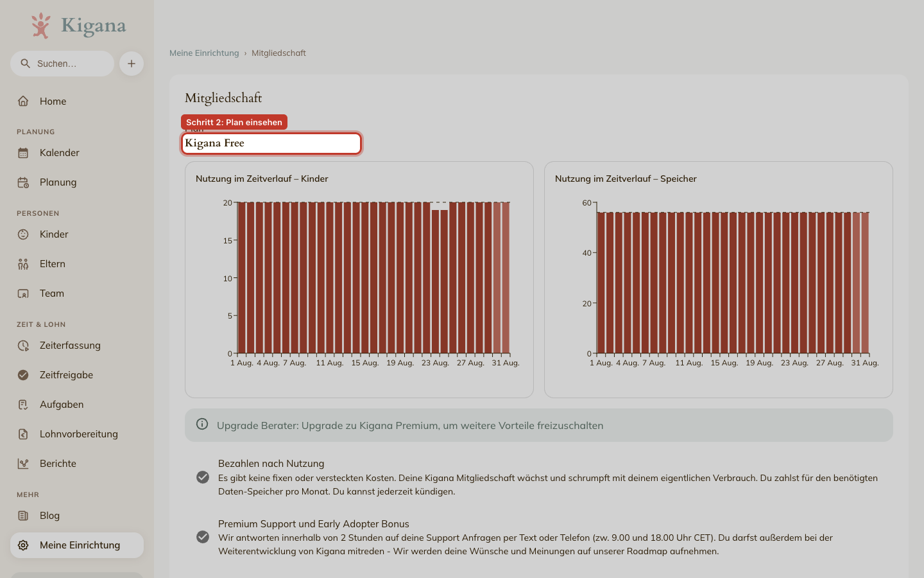Click the plus add button

pos(132,64)
